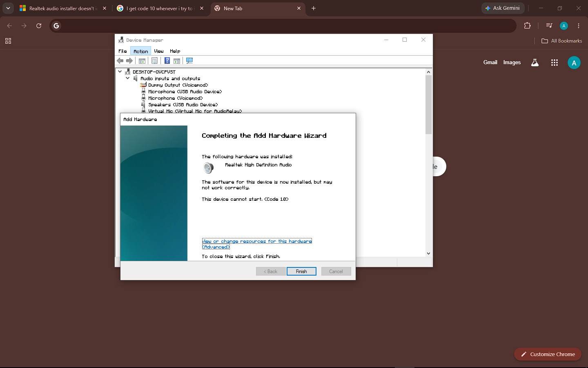Click the Scan for hardware changes icon
Screen dimensions: 588x368
[189, 61]
